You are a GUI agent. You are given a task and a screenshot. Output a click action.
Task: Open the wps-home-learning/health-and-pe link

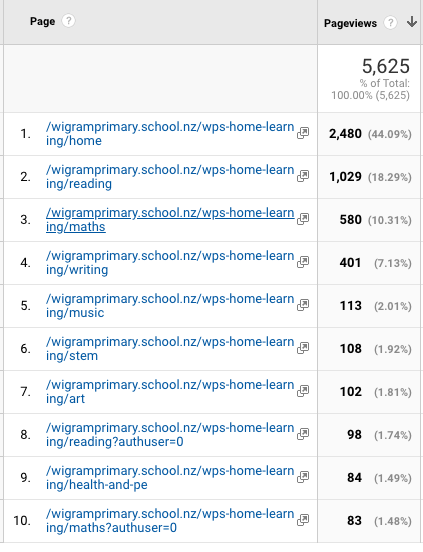pos(170,478)
